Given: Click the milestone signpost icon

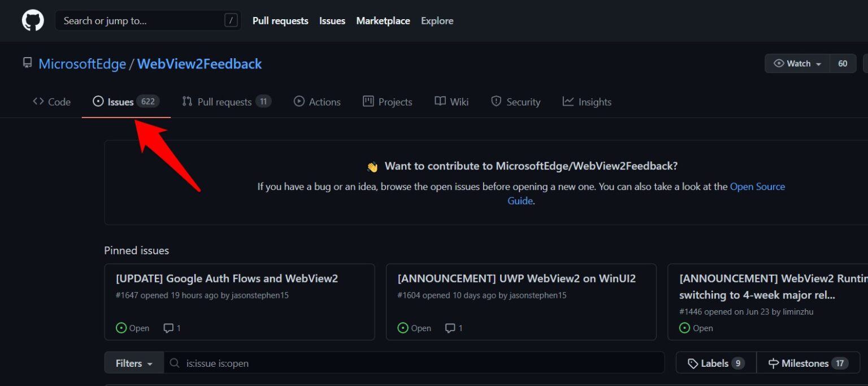Looking at the screenshot, I should (774, 363).
